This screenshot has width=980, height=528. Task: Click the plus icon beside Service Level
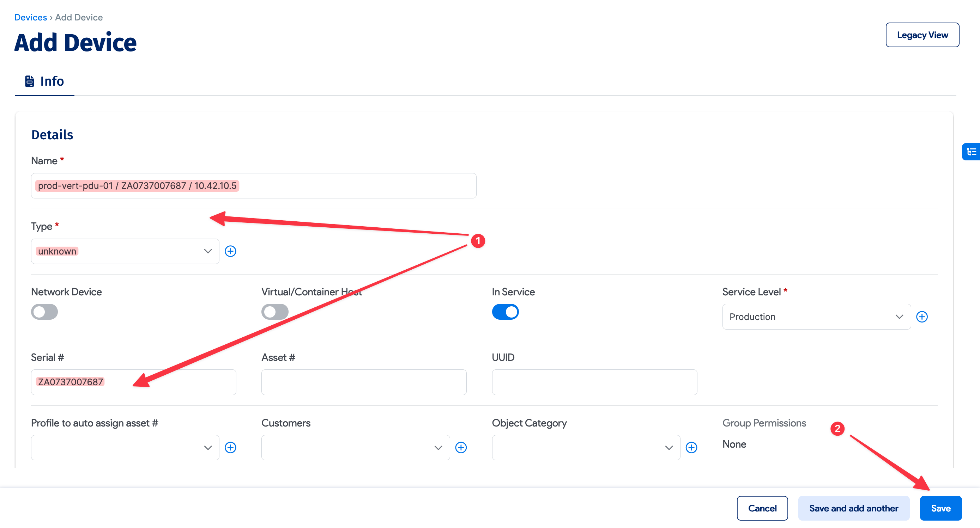(x=922, y=317)
